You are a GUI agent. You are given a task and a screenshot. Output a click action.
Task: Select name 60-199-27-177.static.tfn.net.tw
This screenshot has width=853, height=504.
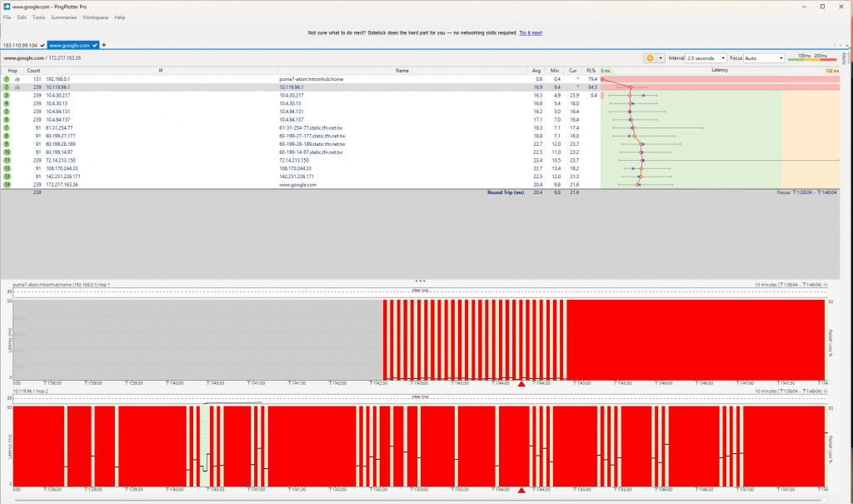[312, 136]
